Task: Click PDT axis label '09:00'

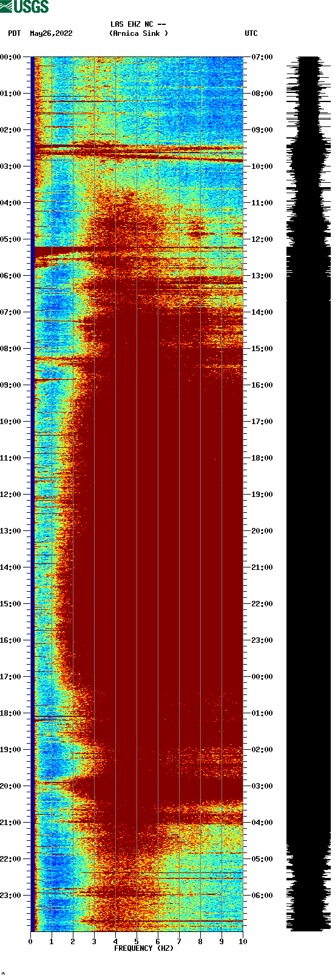Action: pos(10,385)
